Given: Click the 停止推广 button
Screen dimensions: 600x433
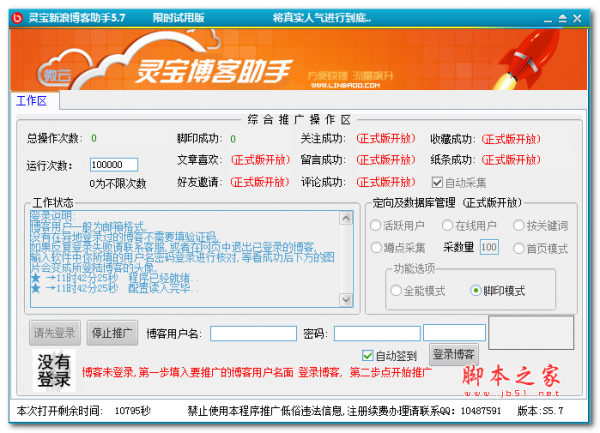Looking at the screenshot, I should (112, 333).
